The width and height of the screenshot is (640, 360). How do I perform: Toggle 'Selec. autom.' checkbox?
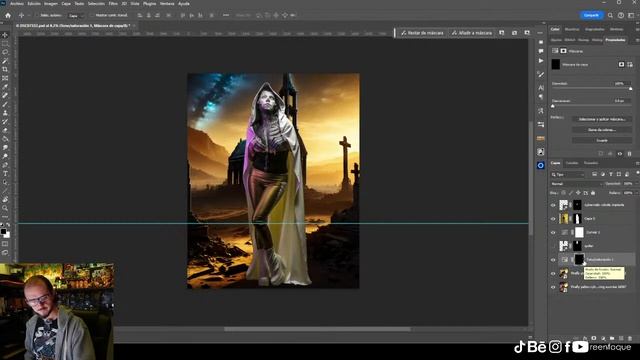[x=37, y=16]
